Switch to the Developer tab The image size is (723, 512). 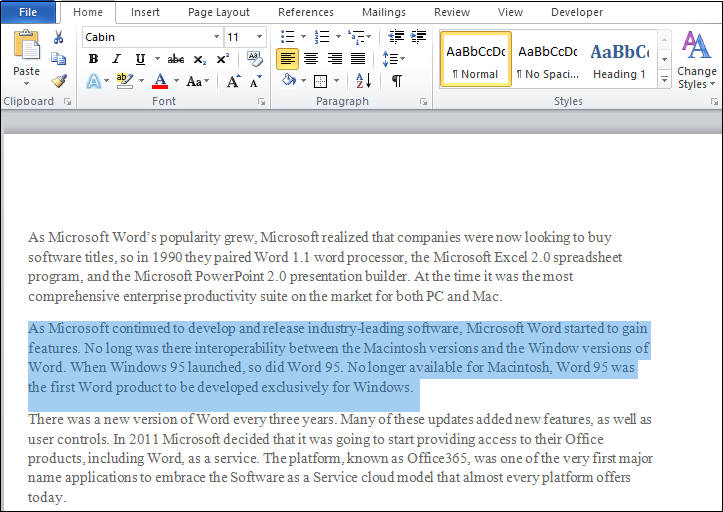[577, 12]
